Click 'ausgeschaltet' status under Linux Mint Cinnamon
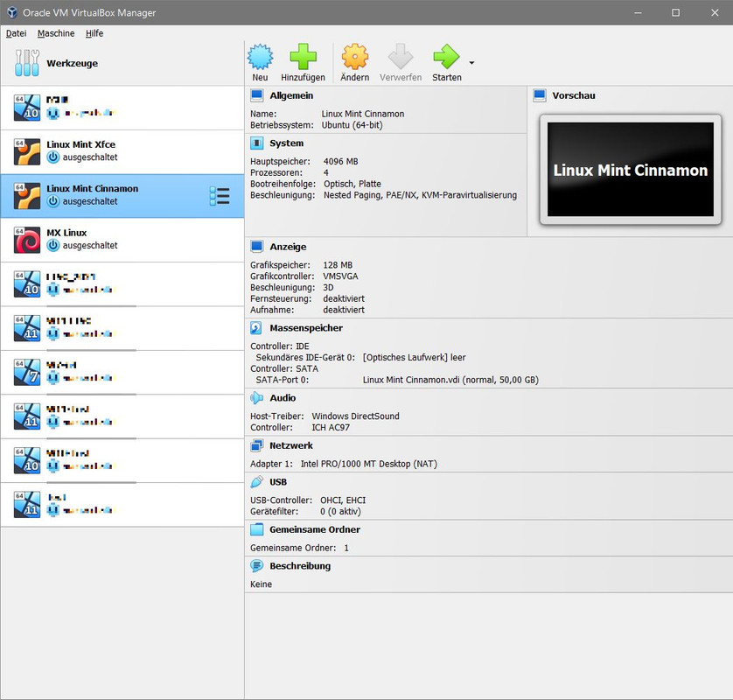 (90, 201)
